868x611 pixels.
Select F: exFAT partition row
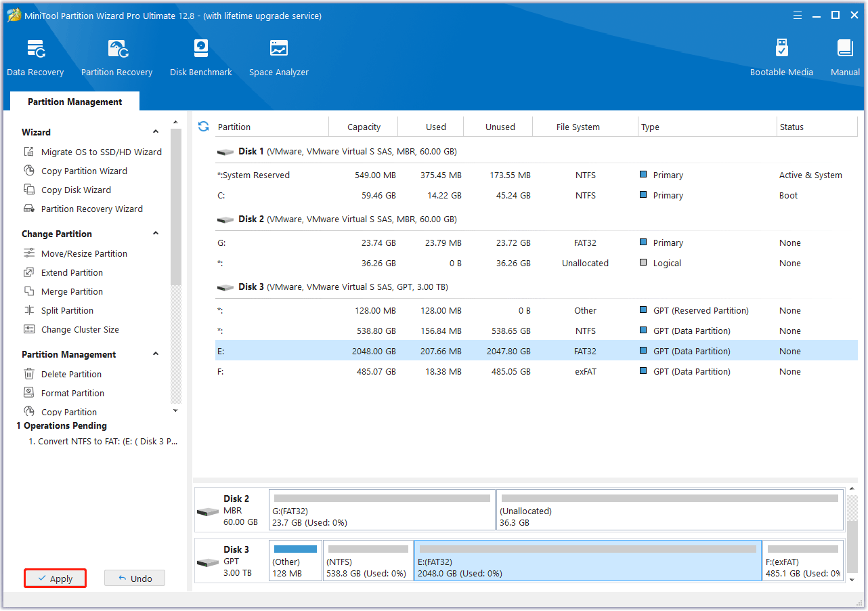click(536, 372)
